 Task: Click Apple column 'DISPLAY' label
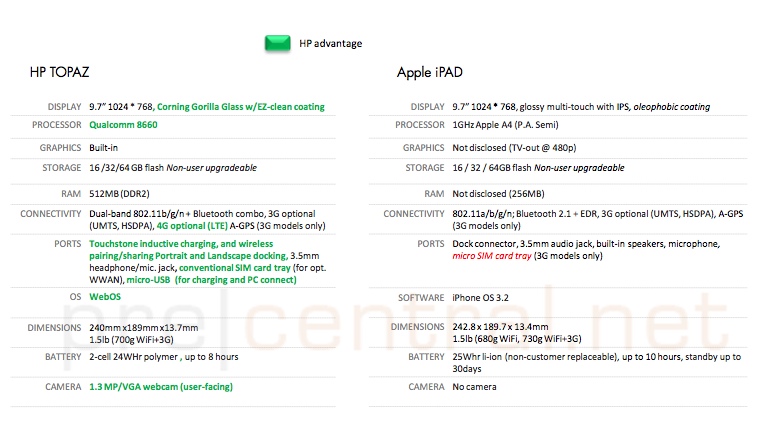click(427, 107)
